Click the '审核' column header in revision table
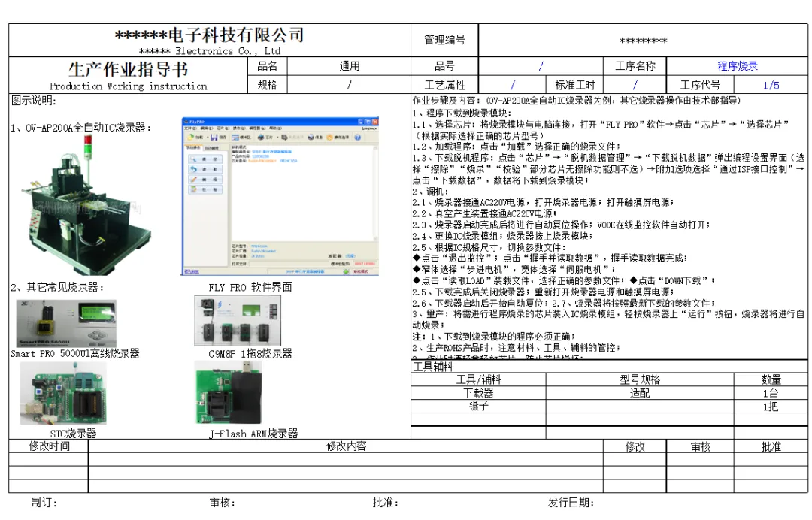Image resolution: width=812 pixels, height=520 pixels. (x=700, y=446)
